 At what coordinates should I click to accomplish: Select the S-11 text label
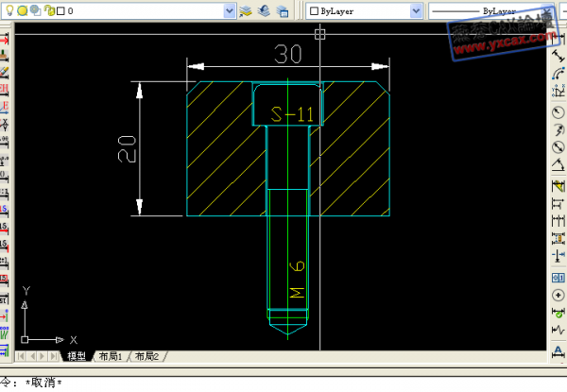coord(292,114)
